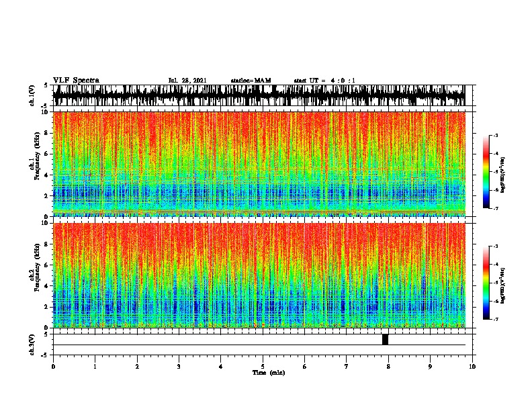The width and height of the screenshot is (532, 411).
Task: Click the ch.1 spectrogram color scale bar
Action: tap(486, 172)
